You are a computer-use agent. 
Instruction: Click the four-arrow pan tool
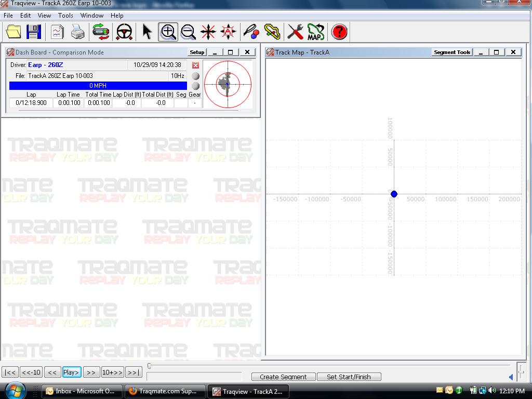point(208,32)
